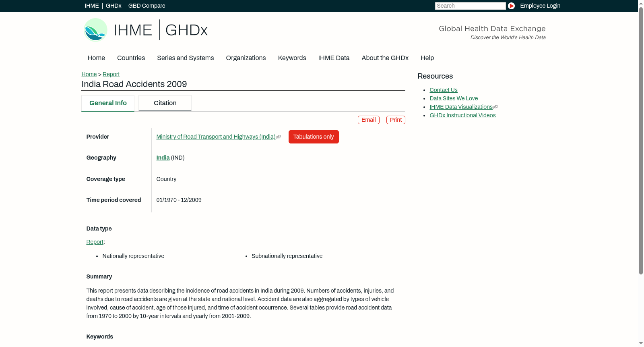
Task: Open Series and Systems menu
Action: [x=186, y=58]
